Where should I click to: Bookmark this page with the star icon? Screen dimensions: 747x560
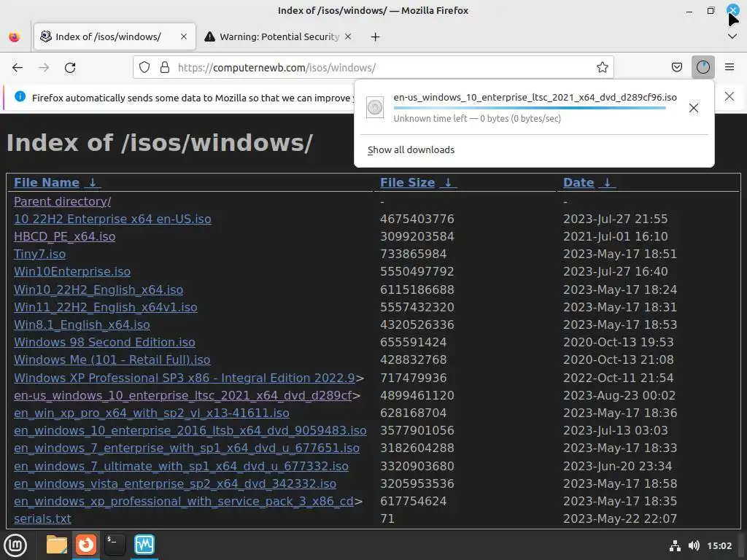point(602,68)
